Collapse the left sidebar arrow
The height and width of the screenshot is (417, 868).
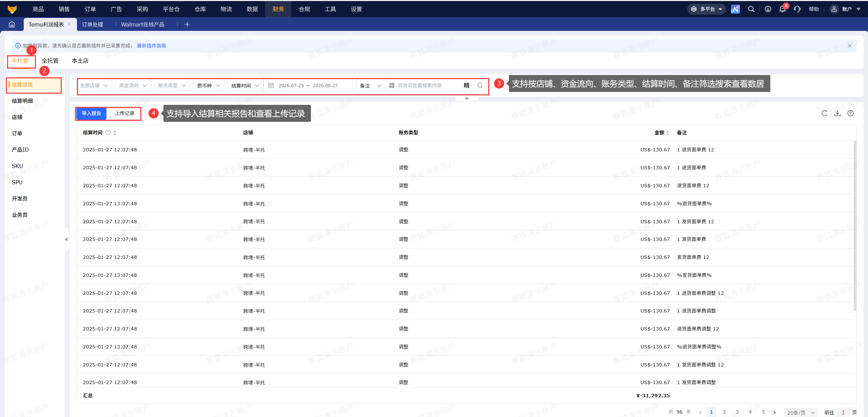coord(66,240)
